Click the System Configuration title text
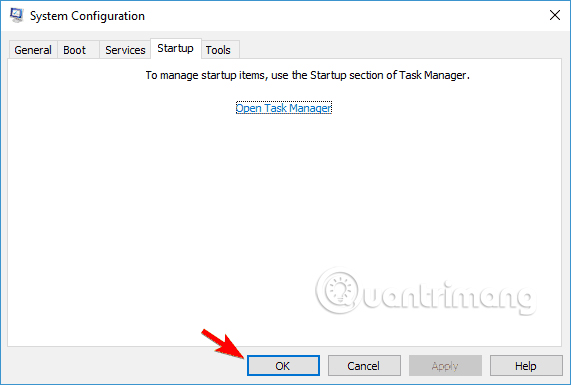The width and height of the screenshot is (571, 385). pyautogui.click(x=87, y=16)
